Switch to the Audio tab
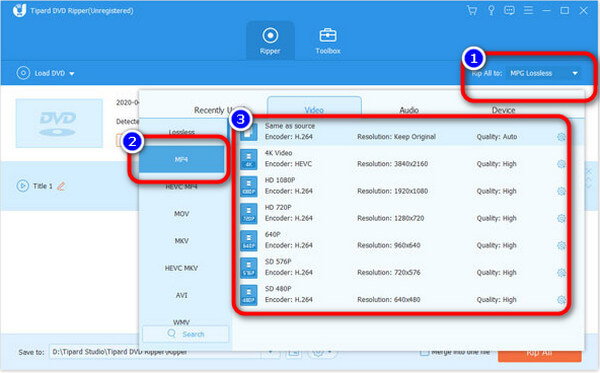Viewport: 600px width, 373px height. pyautogui.click(x=409, y=110)
